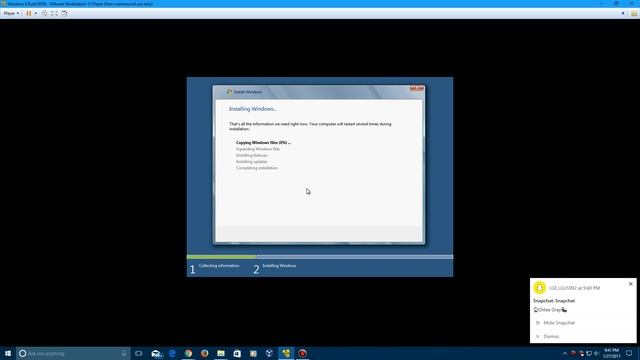
Task: Click the left arrow icon at toolbar right
Action: pos(623,13)
